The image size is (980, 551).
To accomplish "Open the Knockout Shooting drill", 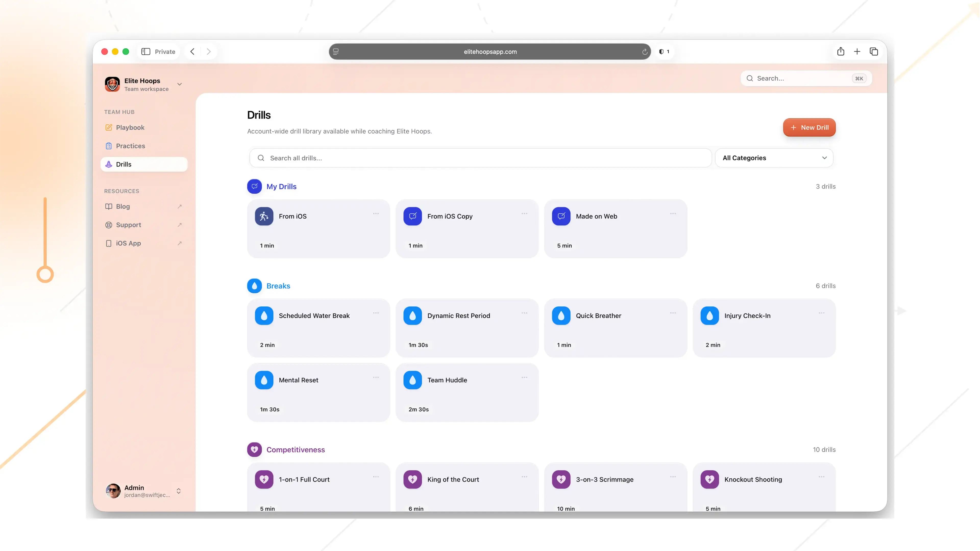I will 764,487.
